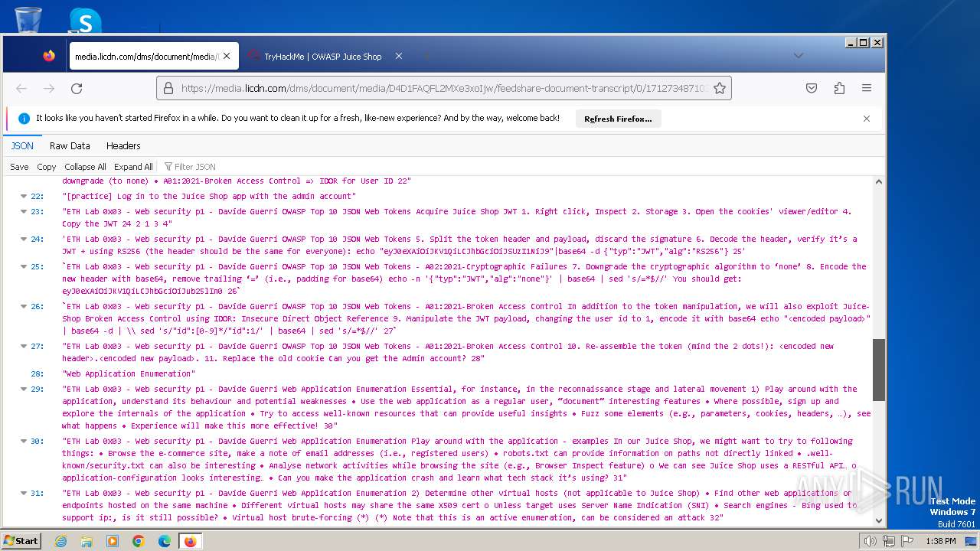Click the lock site-security icon

169,89
